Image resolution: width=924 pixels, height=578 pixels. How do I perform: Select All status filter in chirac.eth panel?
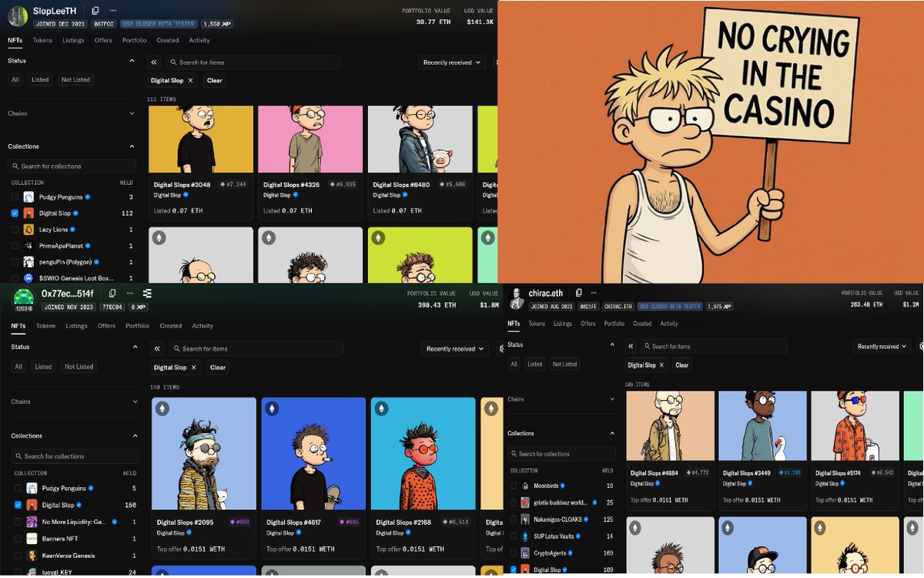pyautogui.click(x=514, y=364)
